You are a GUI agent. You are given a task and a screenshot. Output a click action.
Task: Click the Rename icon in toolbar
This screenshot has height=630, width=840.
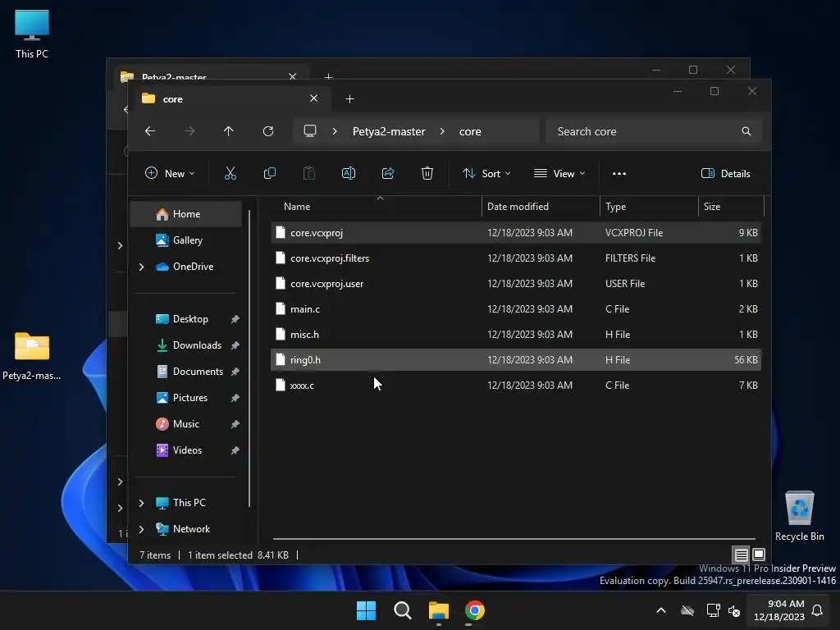(x=348, y=173)
